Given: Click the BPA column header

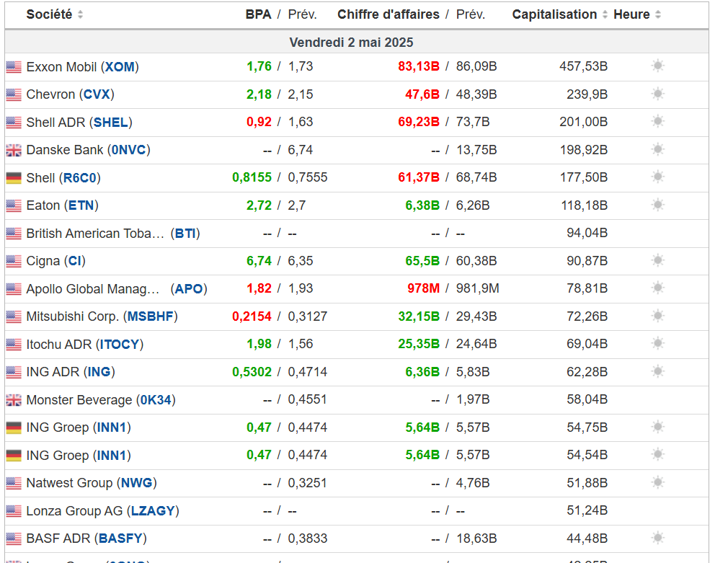Looking at the screenshot, I should pyautogui.click(x=258, y=14).
